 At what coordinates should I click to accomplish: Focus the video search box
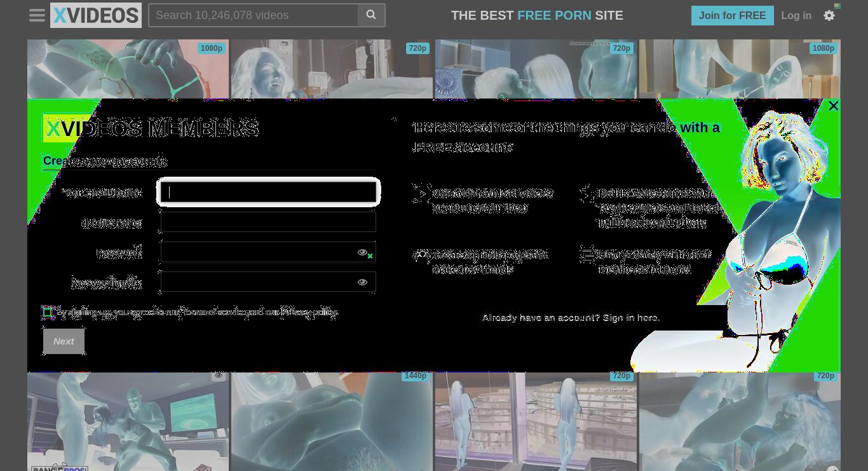[x=254, y=15]
